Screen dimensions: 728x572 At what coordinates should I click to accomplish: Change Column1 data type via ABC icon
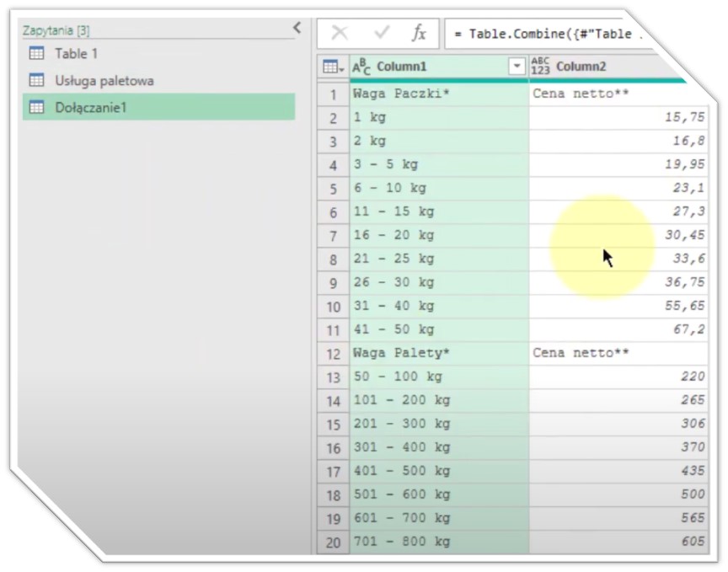(361, 67)
